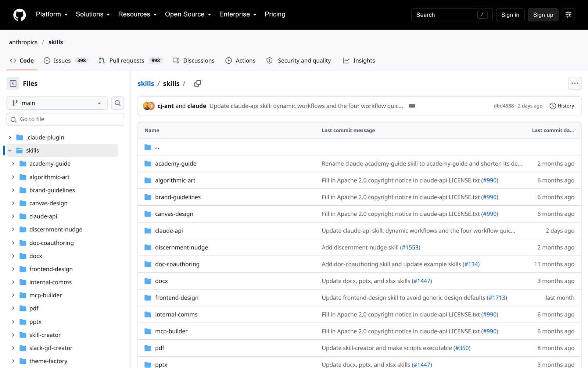
Task: Click the Sign in button
Action: click(510, 15)
